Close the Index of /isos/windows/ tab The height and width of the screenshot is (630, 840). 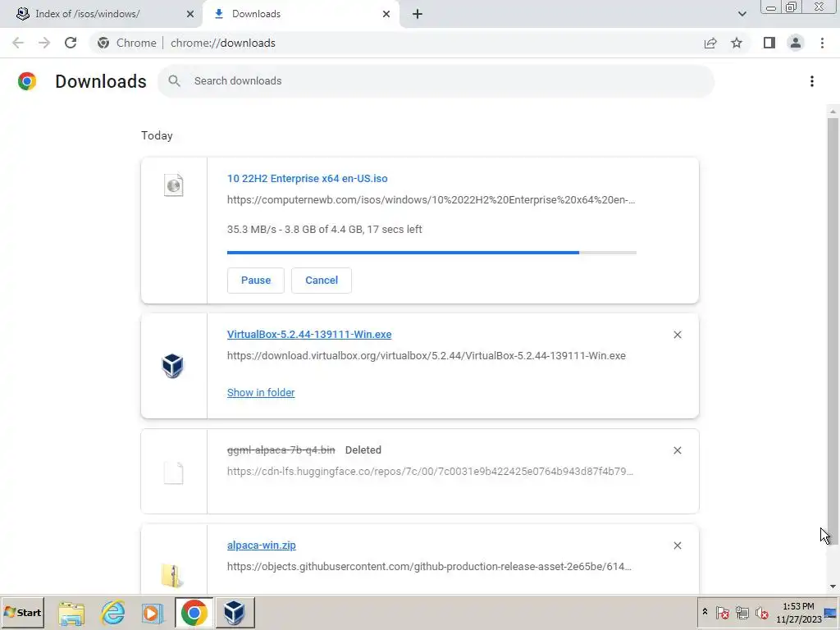pos(190,14)
